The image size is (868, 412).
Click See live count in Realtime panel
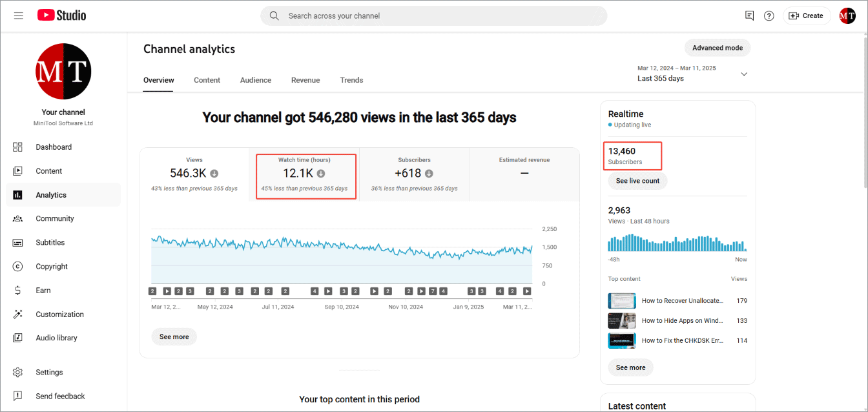coord(637,181)
